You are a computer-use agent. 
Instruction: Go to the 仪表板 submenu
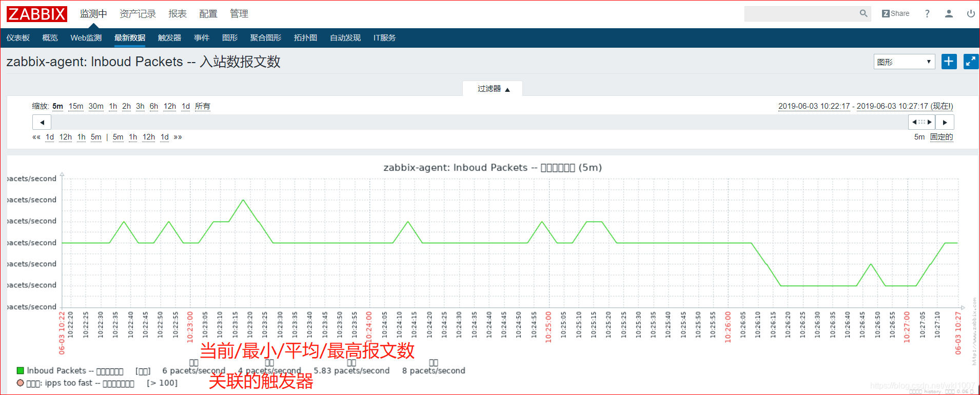coord(18,38)
